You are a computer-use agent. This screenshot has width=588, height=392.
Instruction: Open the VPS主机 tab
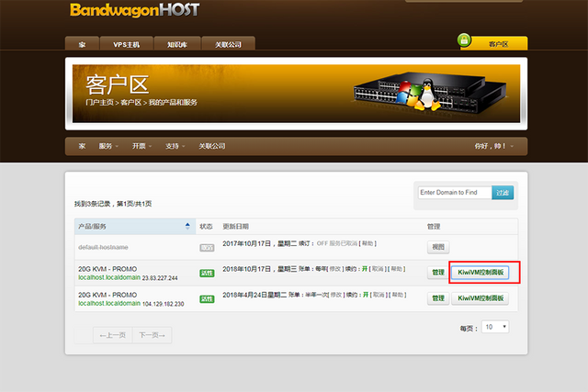pos(127,43)
